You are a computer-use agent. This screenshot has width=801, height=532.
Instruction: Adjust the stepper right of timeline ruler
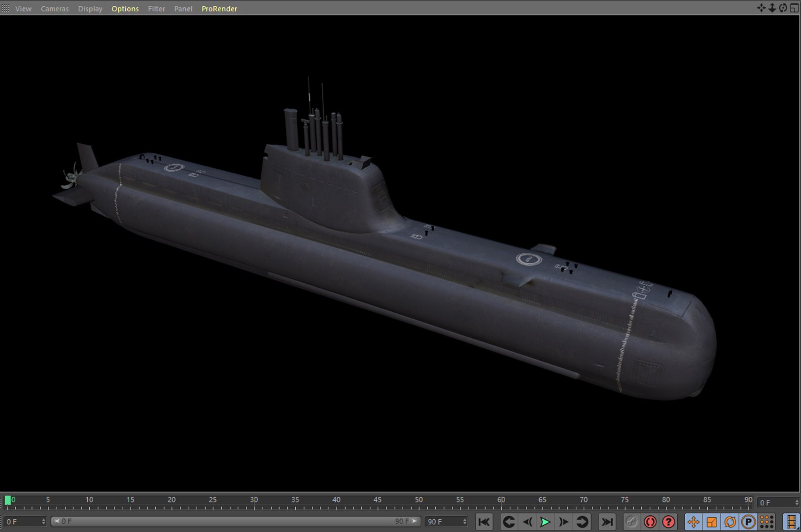[797, 502]
